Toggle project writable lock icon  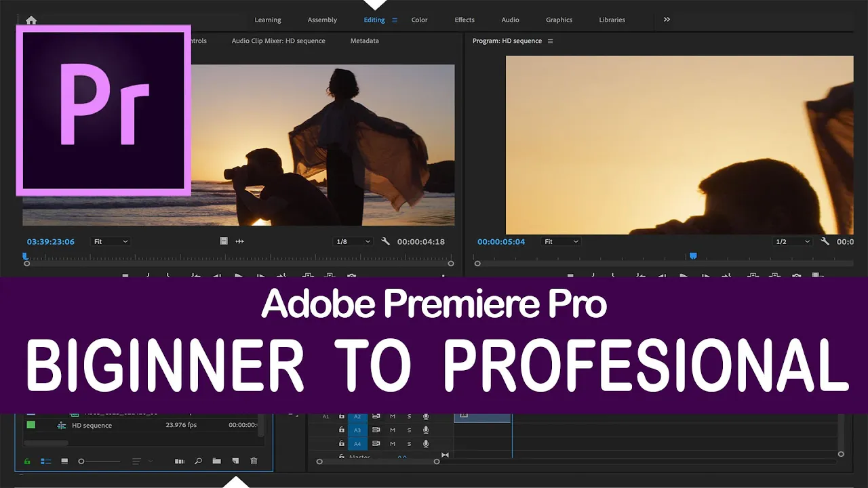pyautogui.click(x=27, y=462)
